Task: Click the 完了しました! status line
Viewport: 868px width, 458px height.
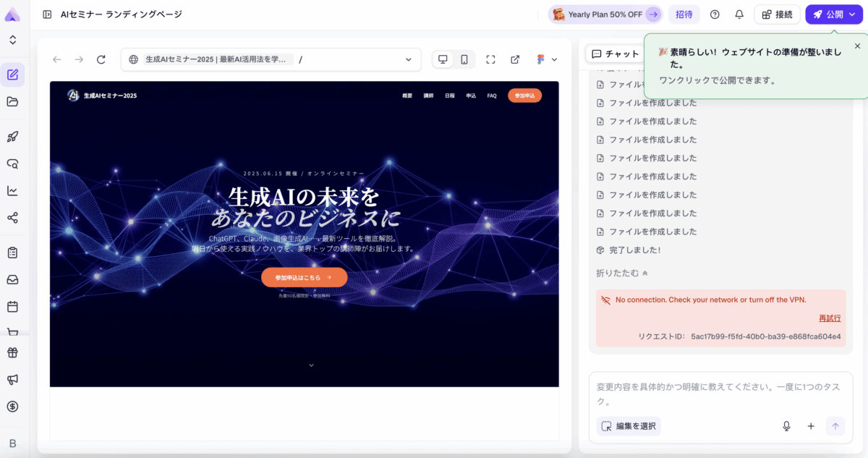Action: 628,250
